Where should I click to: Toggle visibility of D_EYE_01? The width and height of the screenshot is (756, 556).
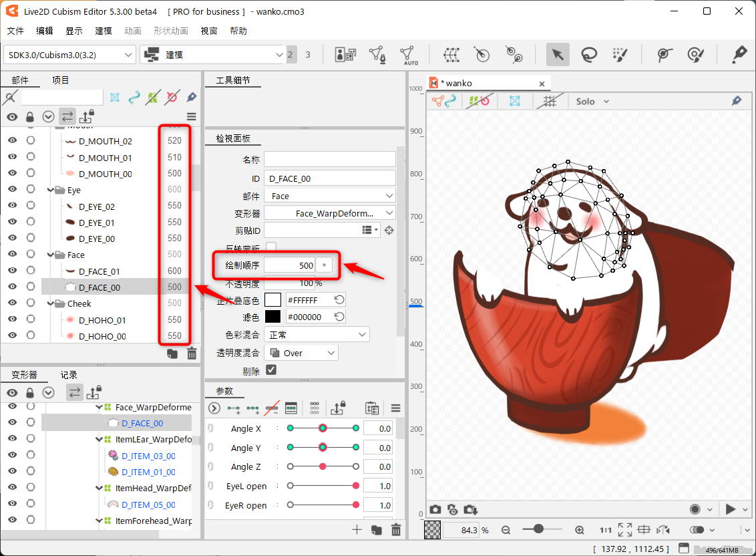click(x=12, y=223)
